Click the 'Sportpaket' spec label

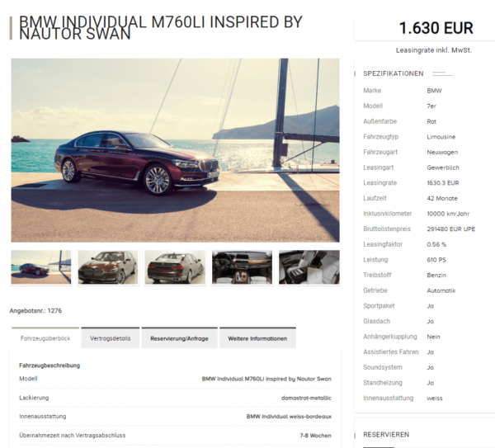(x=379, y=306)
